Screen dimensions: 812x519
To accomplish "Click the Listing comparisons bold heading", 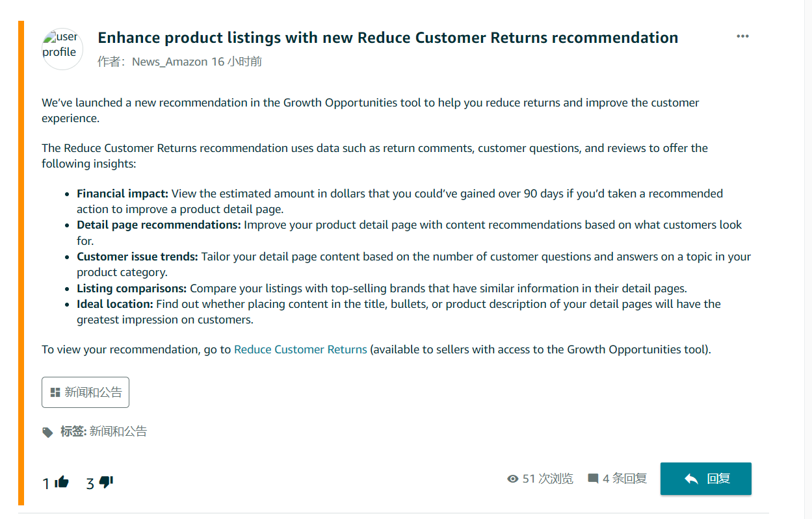I will [131, 288].
